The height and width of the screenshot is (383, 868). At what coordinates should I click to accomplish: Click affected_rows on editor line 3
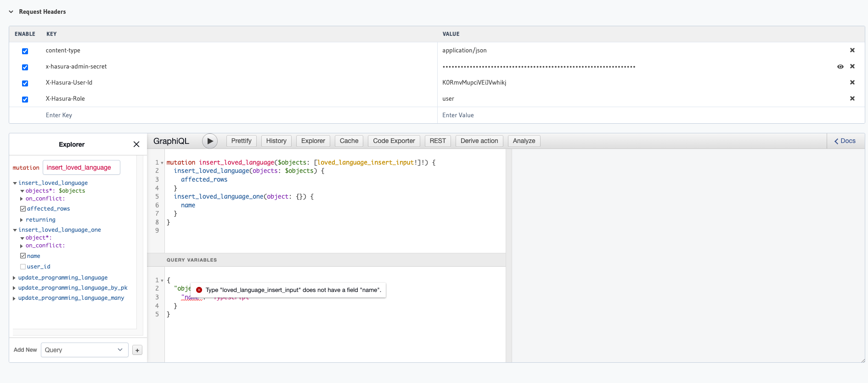click(x=204, y=180)
